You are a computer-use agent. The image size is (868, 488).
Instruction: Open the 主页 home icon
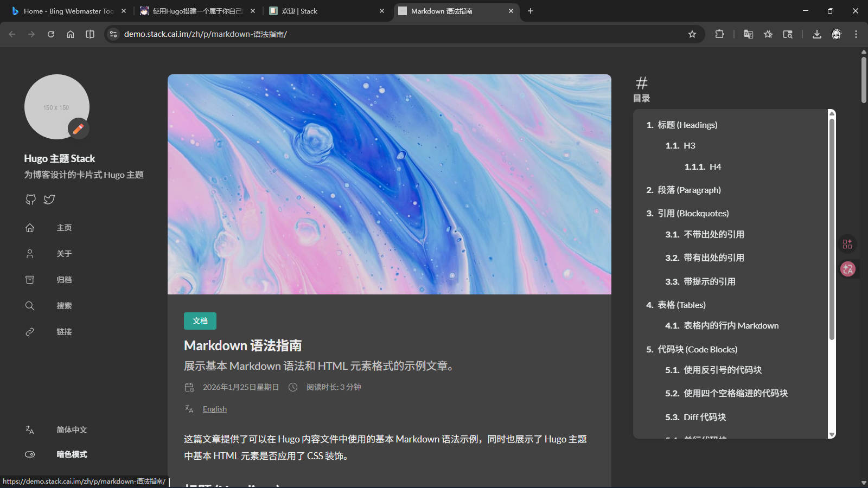pyautogui.click(x=30, y=228)
